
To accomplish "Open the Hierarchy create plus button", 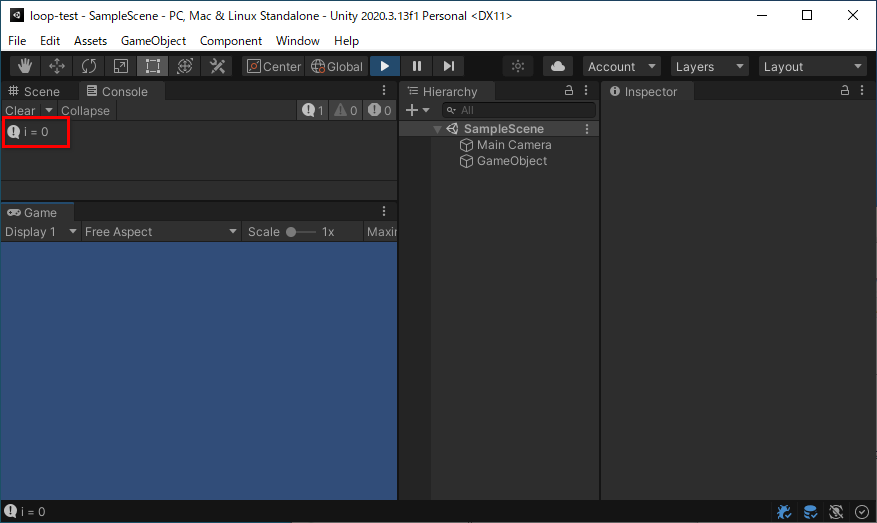I will 417,110.
